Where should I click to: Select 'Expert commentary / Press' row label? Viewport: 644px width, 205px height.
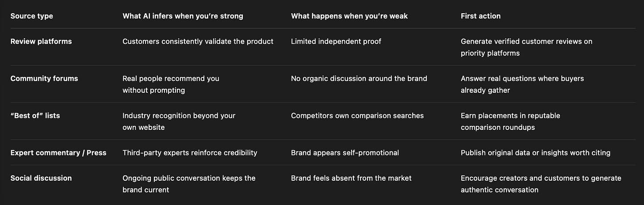click(x=58, y=153)
